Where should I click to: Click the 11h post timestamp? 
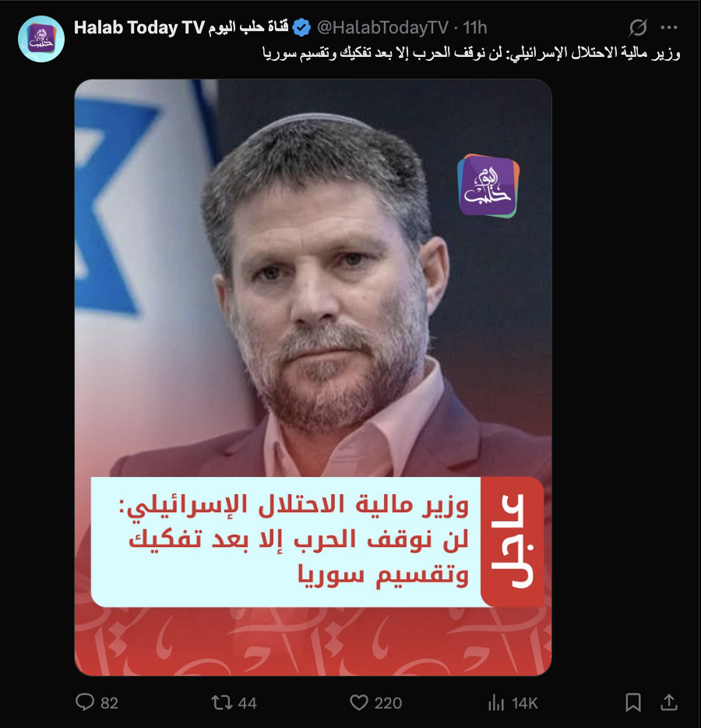click(474, 28)
